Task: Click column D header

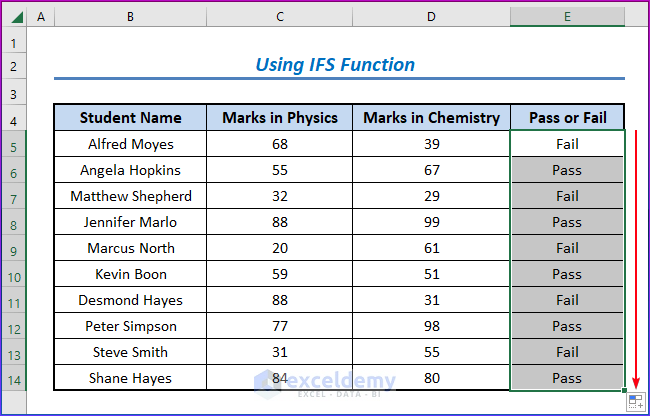Action: pos(431,17)
